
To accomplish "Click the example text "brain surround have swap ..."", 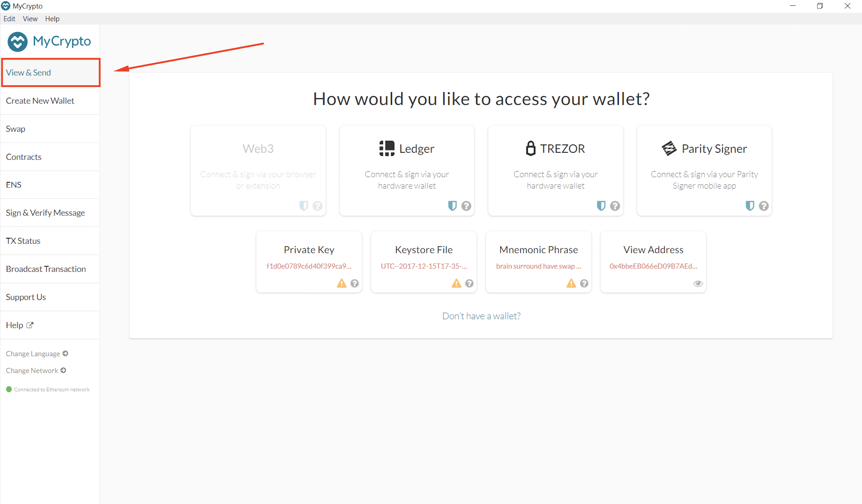I will tap(539, 266).
